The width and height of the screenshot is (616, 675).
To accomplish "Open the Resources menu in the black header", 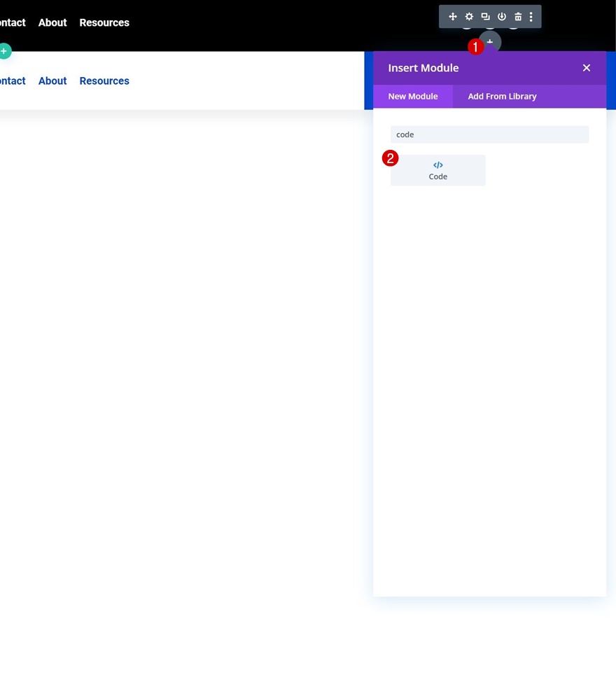I will tap(104, 22).
